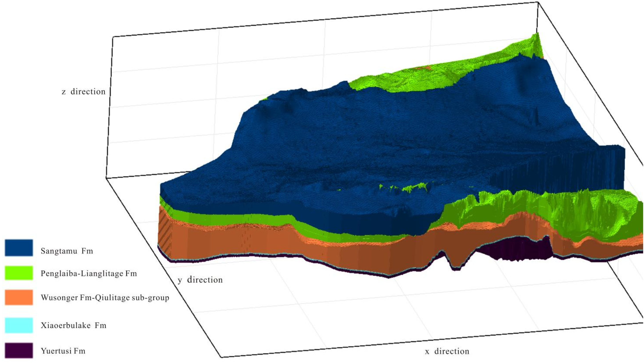Click the Sangtamu Fm dark blue swatch
The width and height of the screenshot is (644, 363).
coord(19,248)
